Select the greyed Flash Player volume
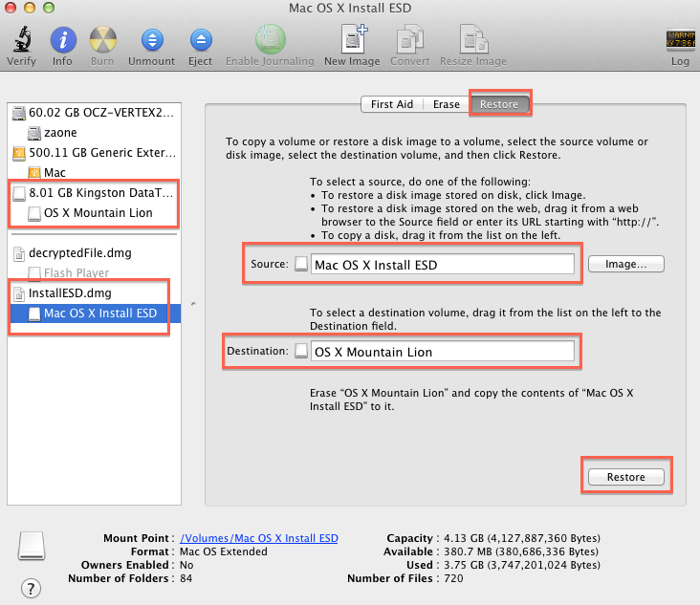This screenshot has width=700, height=605. [94, 272]
